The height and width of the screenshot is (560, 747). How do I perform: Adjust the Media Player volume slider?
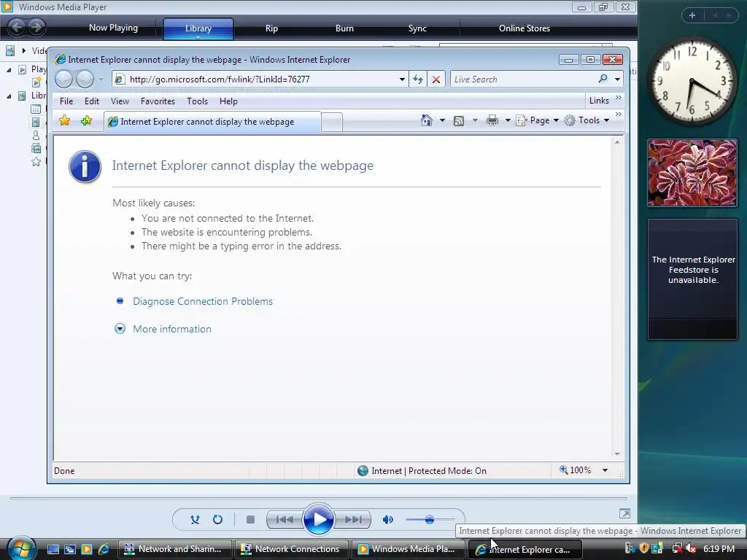tap(429, 519)
